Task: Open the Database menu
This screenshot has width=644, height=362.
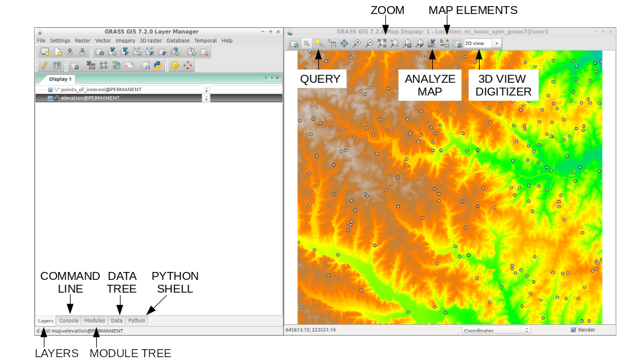Action: [x=178, y=41]
